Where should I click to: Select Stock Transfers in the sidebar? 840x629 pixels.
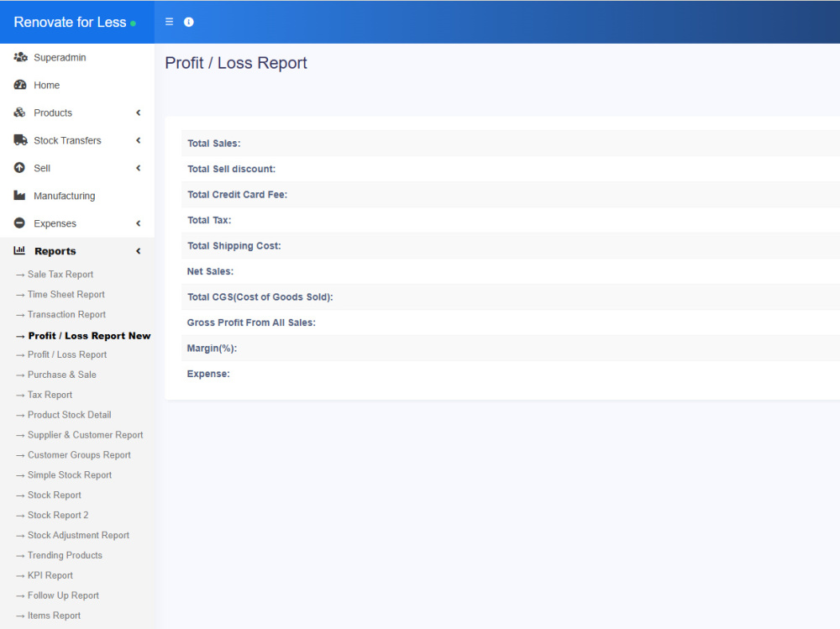[67, 140]
